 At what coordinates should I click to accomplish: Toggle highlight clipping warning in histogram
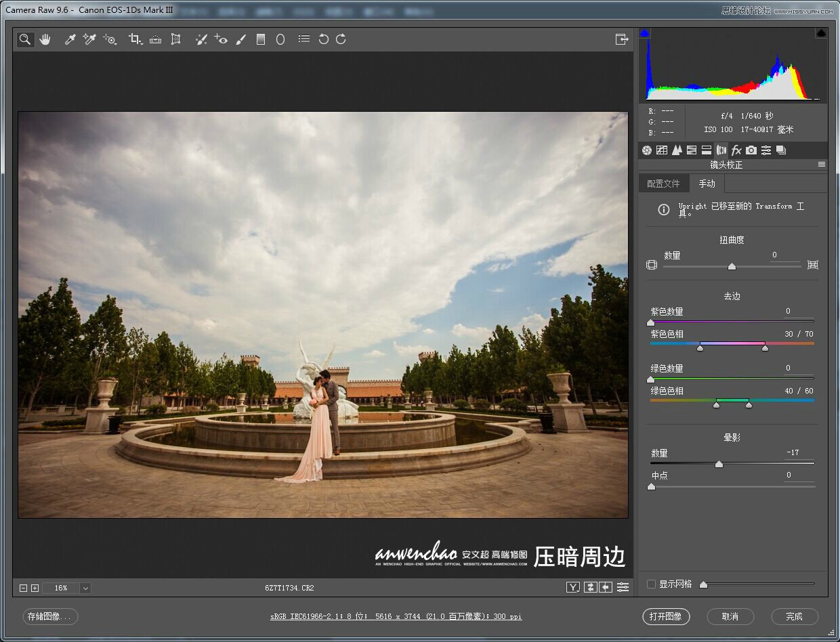click(x=821, y=33)
